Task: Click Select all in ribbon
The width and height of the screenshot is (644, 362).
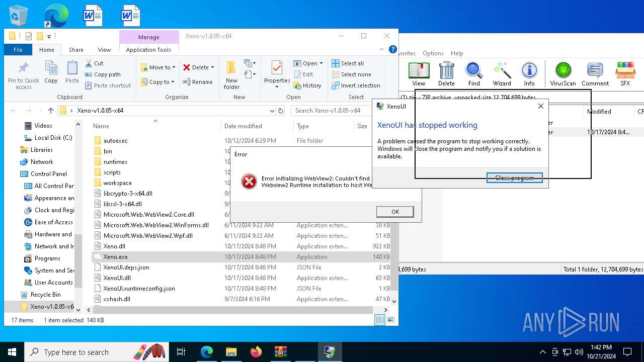Action: coord(348,63)
